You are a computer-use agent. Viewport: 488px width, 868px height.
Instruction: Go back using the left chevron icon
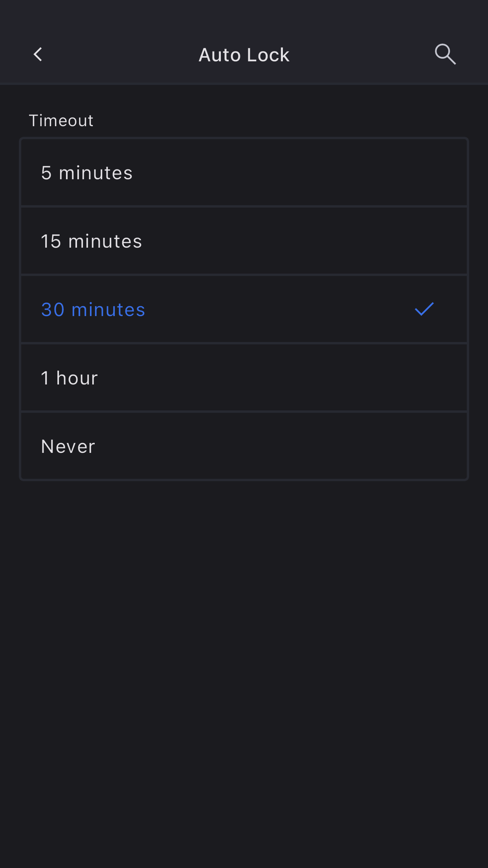(x=38, y=55)
